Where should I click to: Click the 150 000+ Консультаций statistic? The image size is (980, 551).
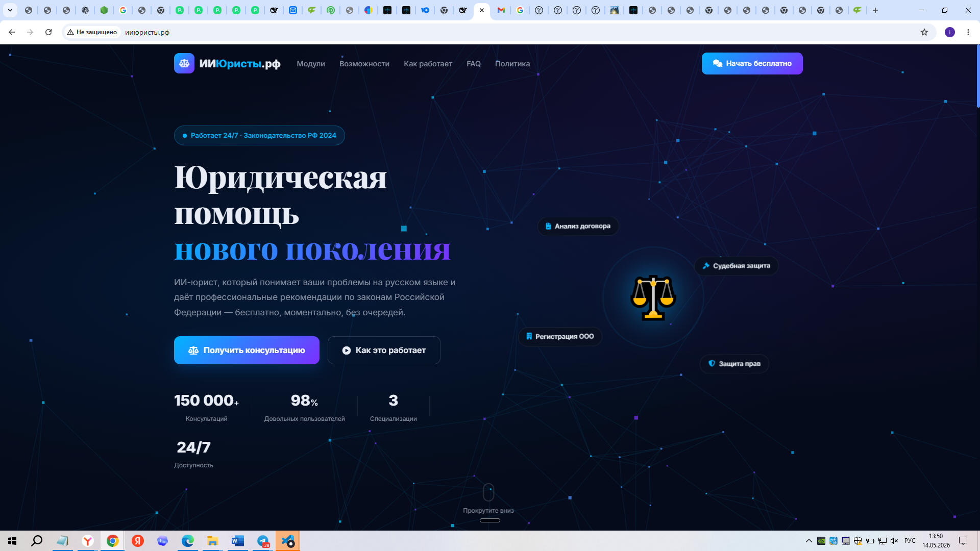point(207,407)
